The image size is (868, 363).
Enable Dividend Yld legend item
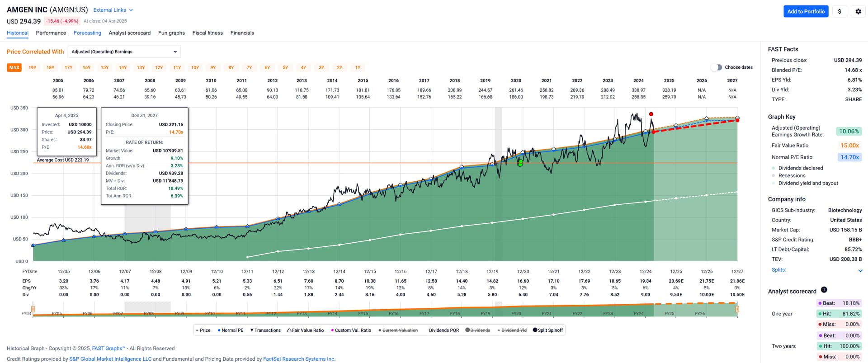point(512,330)
